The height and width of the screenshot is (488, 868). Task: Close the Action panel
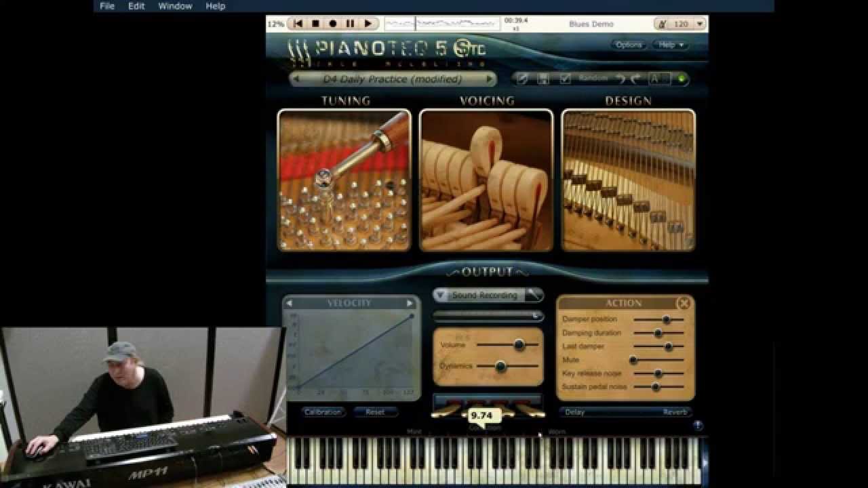[x=684, y=304]
